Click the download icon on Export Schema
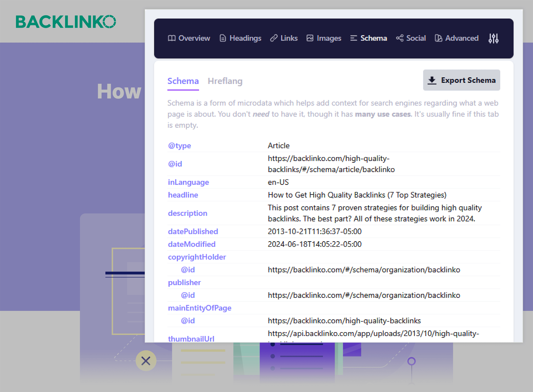The height and width of the screenshot is (392, 533). 432,80
